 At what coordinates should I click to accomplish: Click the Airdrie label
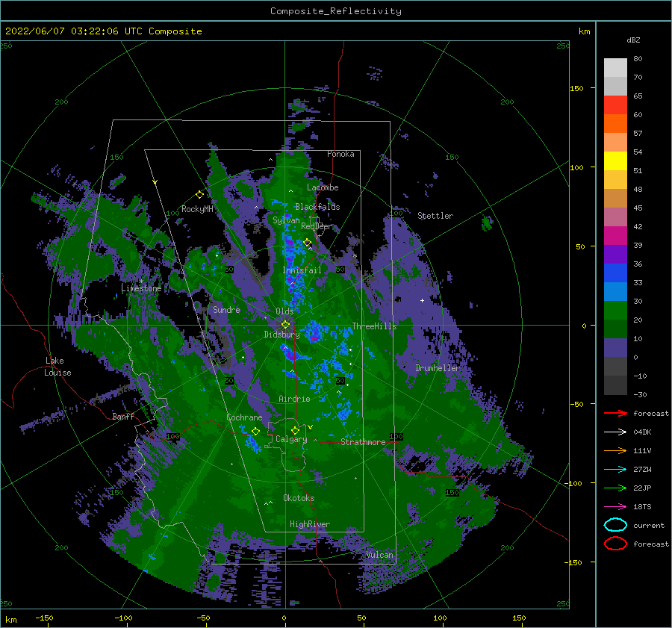pos(294,399)
